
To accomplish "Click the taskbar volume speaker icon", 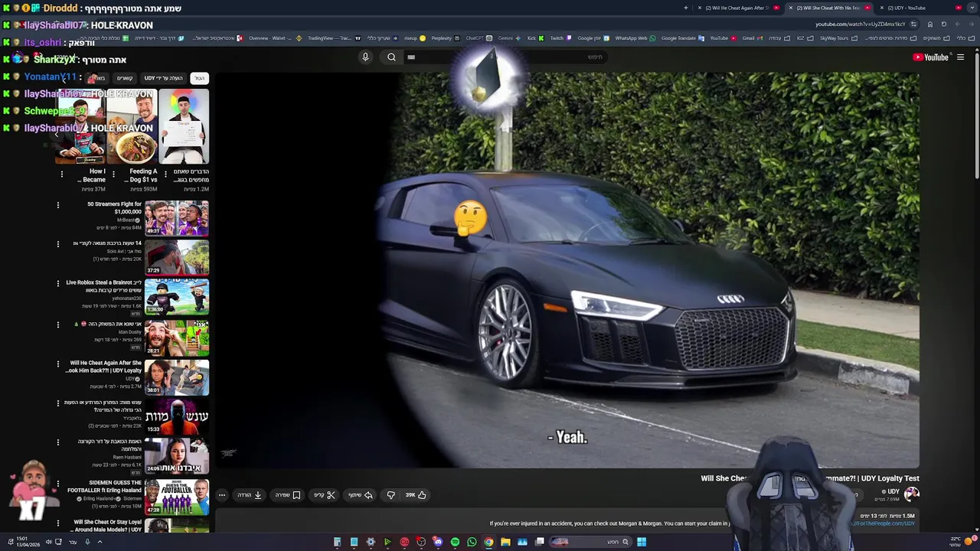I will click(49, 542).
